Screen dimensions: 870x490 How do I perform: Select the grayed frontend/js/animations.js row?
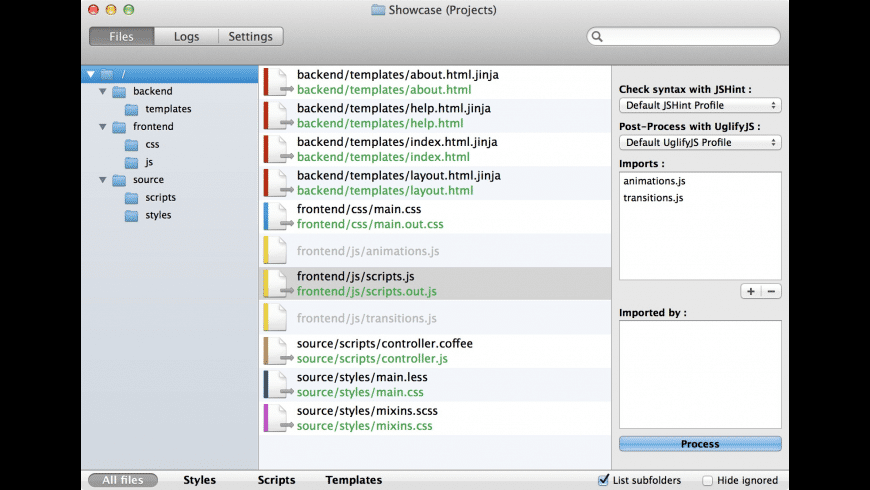435,250
